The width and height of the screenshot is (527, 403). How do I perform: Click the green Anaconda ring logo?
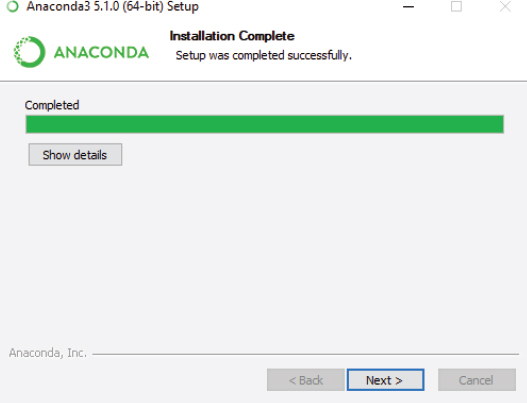tap(29, 52)
